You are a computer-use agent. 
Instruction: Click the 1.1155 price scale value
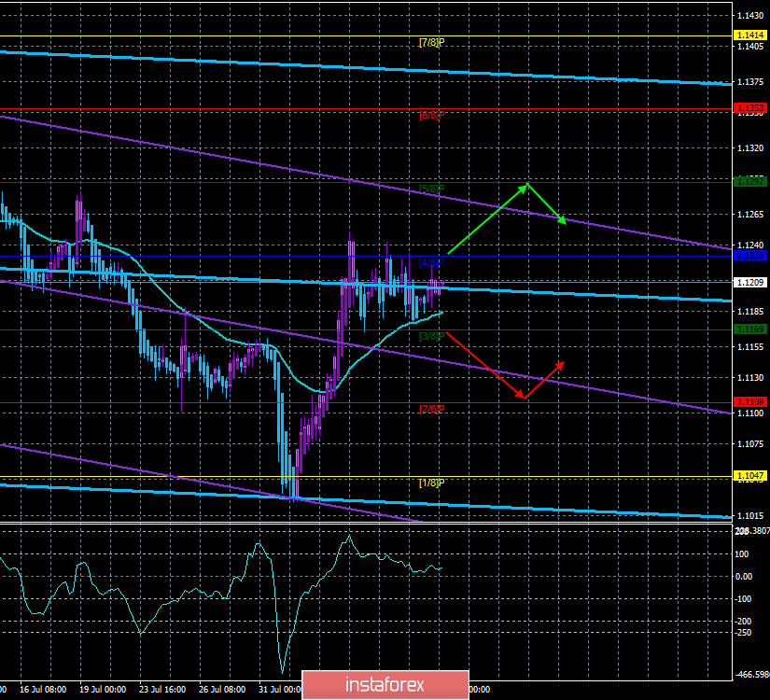coord(750,347)
